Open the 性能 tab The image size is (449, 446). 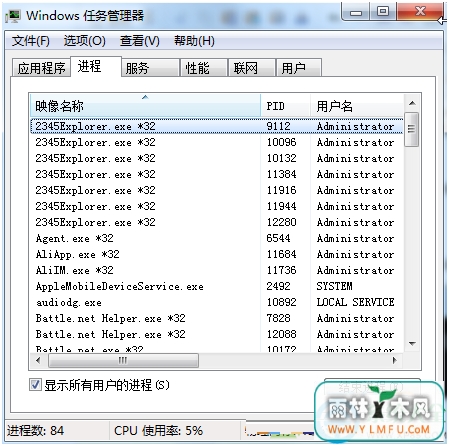[x=204, y=68]
